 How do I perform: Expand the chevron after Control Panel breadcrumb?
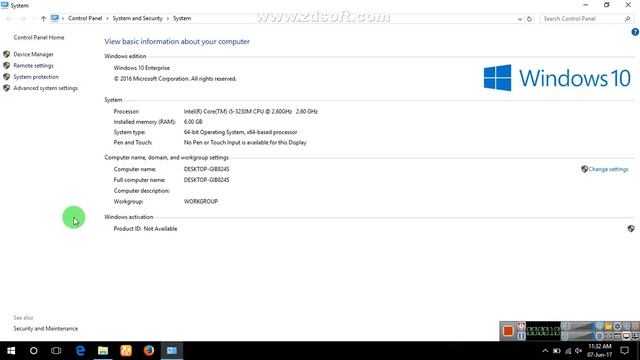pyautogui.click(x=107, y=18)
